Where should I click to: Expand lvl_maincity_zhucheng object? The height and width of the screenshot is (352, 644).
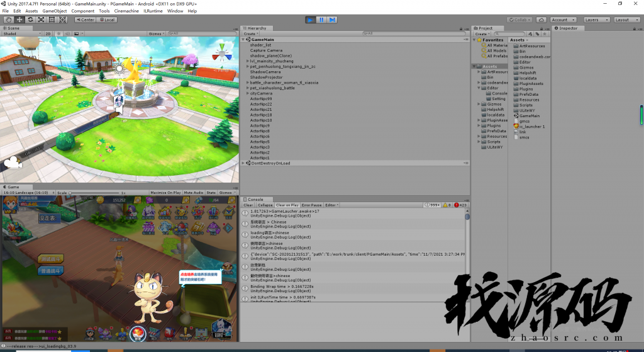(247, 61)
